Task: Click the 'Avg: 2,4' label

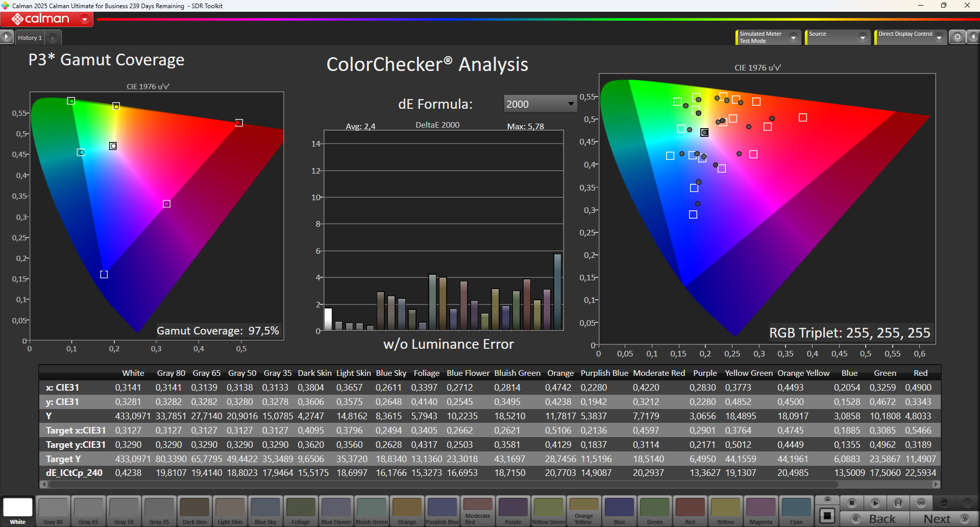Action: pos(360,126)
